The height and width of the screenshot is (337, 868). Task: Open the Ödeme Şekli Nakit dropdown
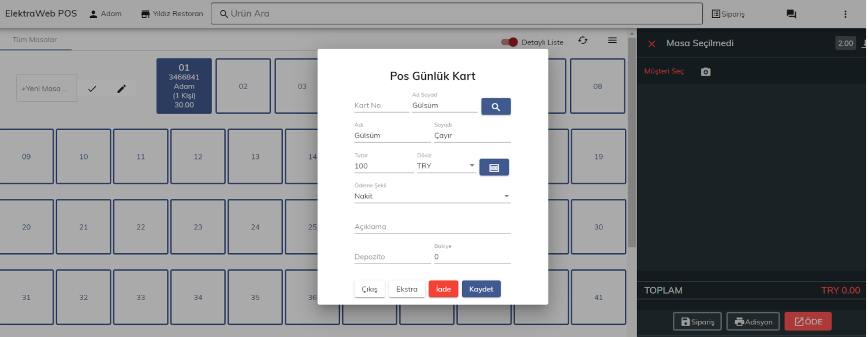click(x=432, y=196)
